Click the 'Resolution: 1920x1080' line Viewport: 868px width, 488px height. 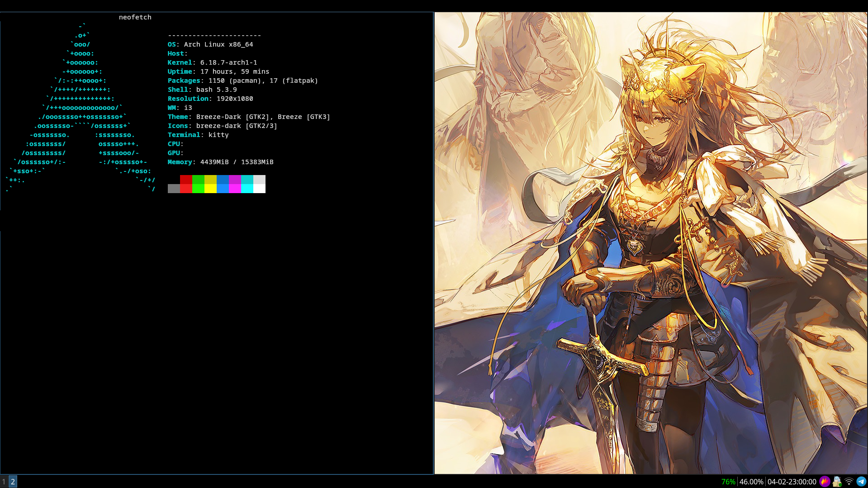tap(210, 99)
